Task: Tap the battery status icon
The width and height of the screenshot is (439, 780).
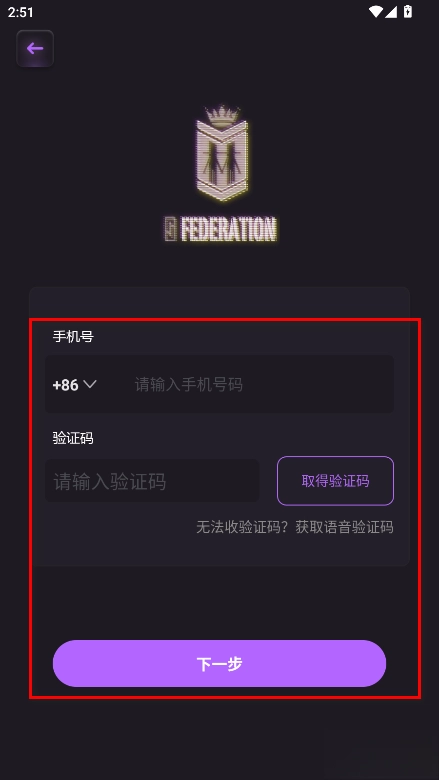Action: (408, 11)
